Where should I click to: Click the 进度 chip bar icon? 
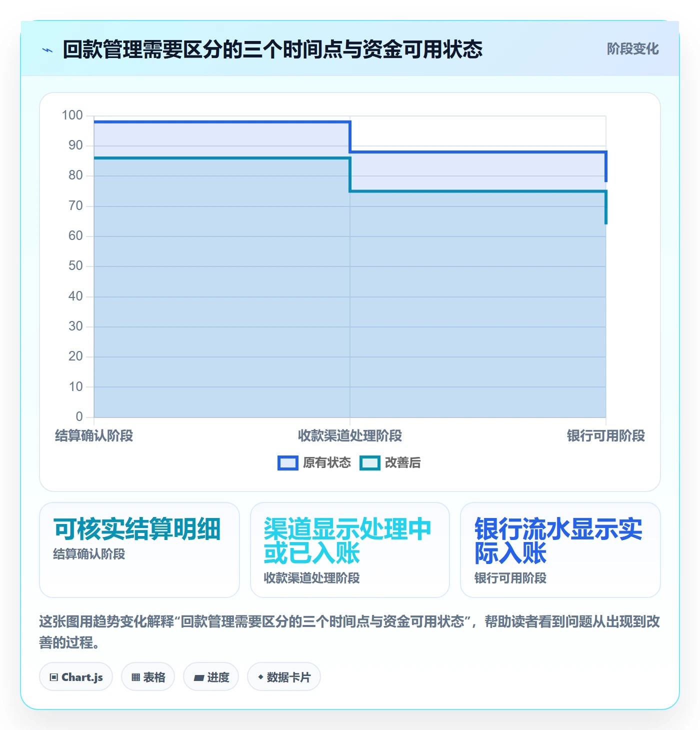pyautogui.click(x=199, y=678)
